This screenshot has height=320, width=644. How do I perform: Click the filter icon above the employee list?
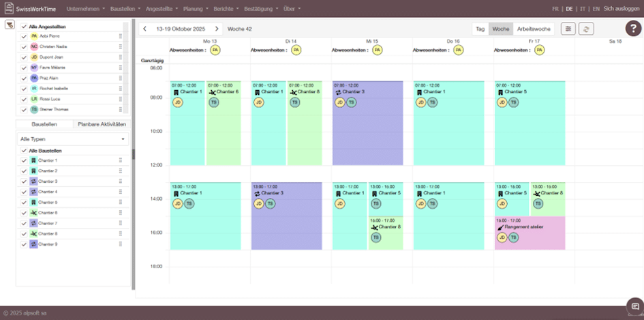pos(10,25)
